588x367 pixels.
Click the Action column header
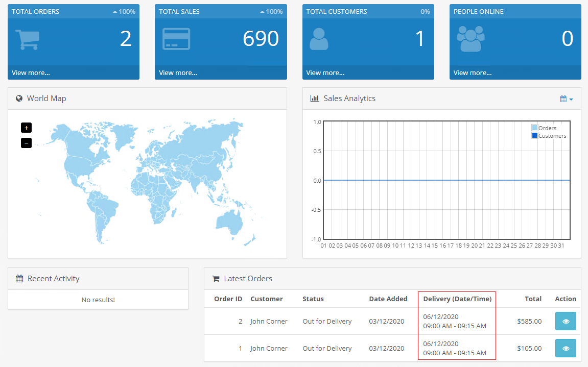tap(566, 299)
